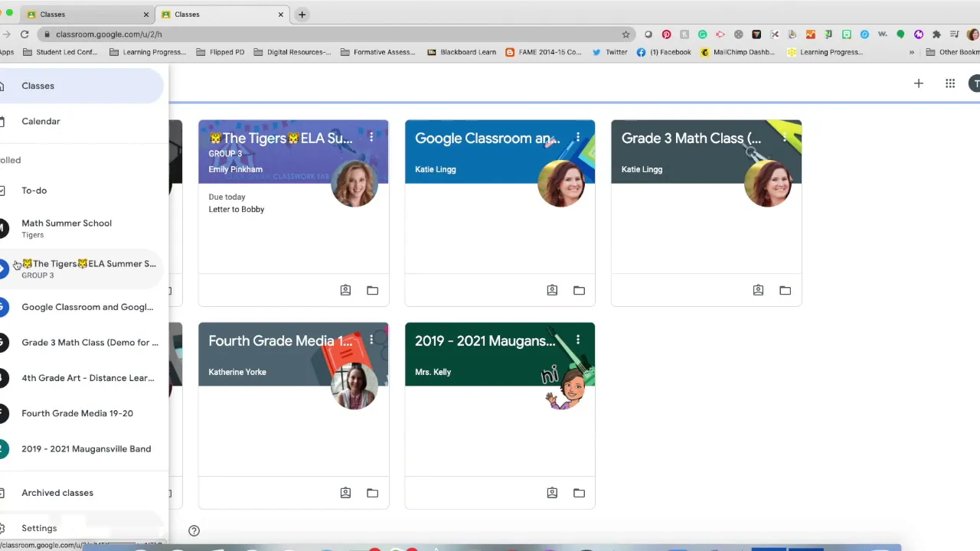Expand the hidden bookmarks chevron
This screenshot has height=551, width=980.
[911, 52]
